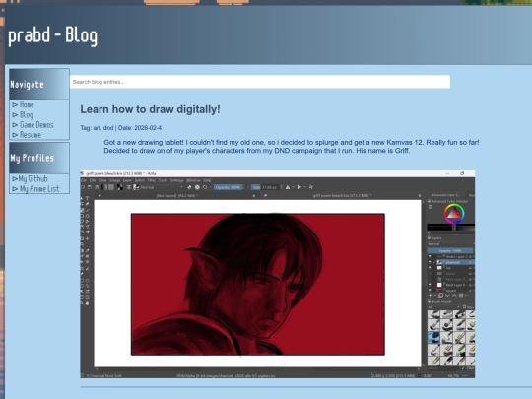Click the reload brush preset icon
This screenshot has width=532, height=399.
pyautogui.click(x=205, y=187)
